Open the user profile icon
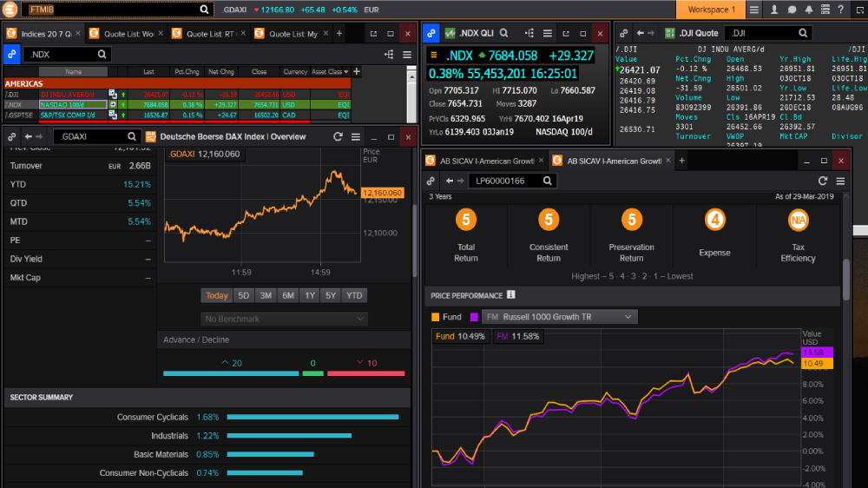This screenshot has height=488, width=868. pos(774,10)
